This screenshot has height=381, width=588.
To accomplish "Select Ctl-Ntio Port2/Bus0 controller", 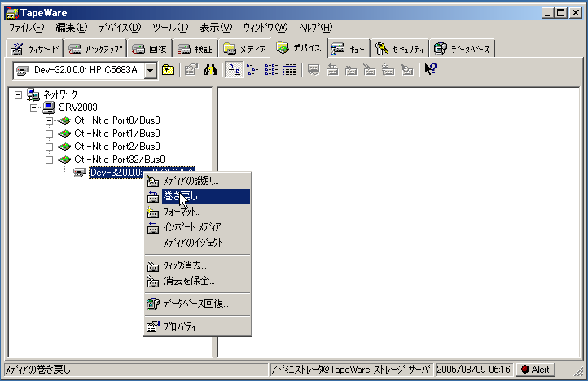I will coord(117,147).
